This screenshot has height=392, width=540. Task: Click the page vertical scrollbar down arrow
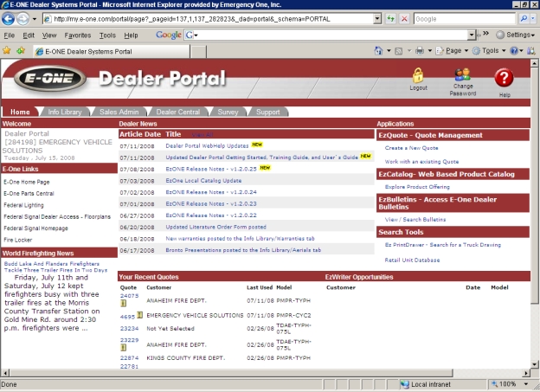(534, 364)
